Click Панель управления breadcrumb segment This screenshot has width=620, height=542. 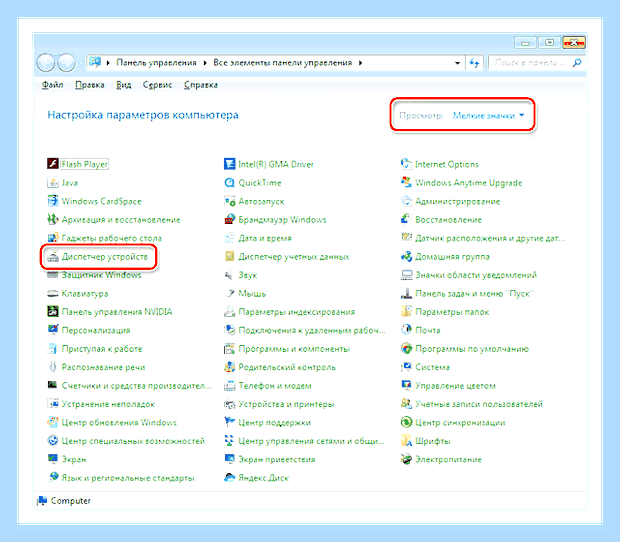[x=156, y=63]
